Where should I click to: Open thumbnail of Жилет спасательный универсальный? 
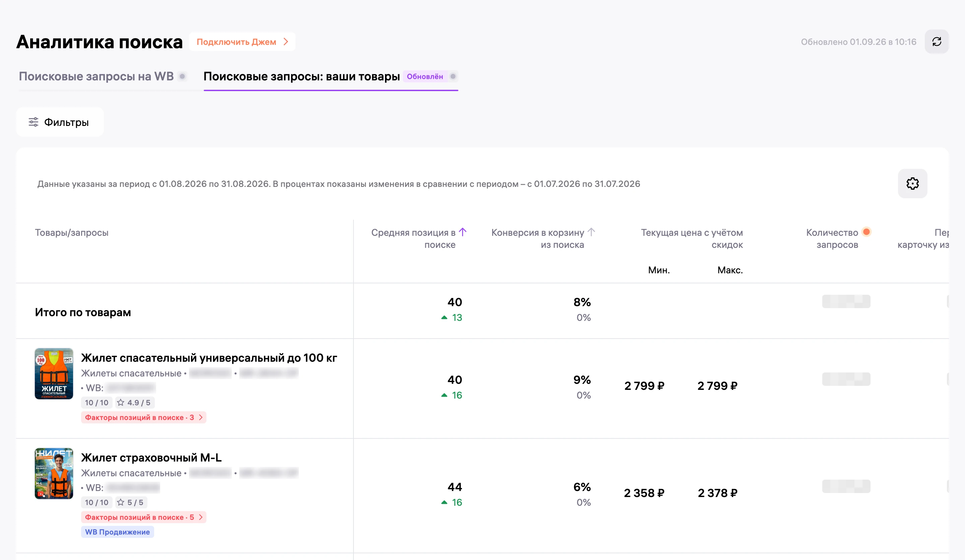pyautogui.click(x=54, y=373)
